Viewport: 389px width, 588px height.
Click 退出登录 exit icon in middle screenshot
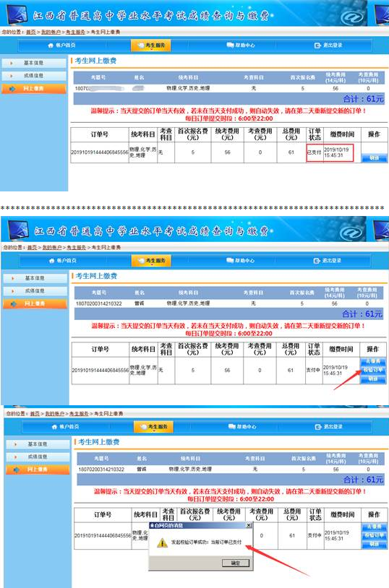317,260
